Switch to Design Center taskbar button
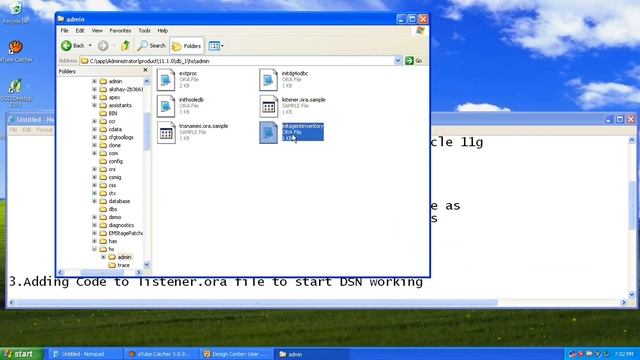 point(236,354)
